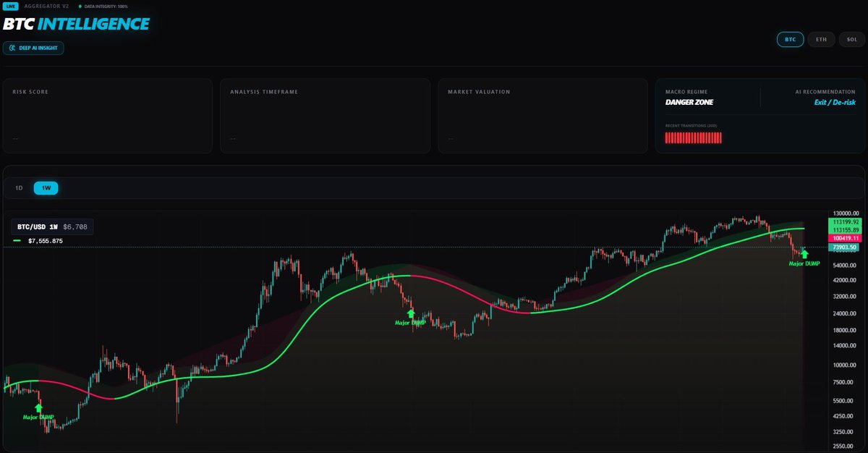Viewport: 868px width, 453px height.
Task: Click the 130000.00 price axis label
Action: pyautogui.click(x=845, y=213)
